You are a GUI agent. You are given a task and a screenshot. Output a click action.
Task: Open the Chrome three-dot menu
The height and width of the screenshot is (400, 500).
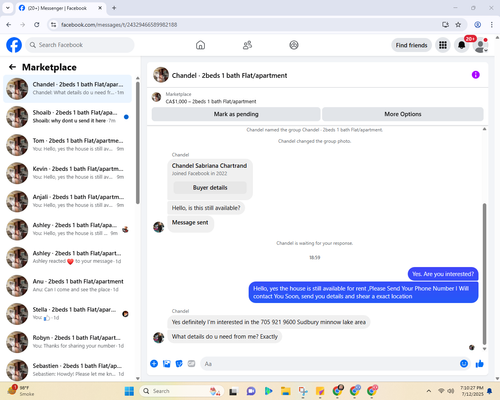(492, 25)
